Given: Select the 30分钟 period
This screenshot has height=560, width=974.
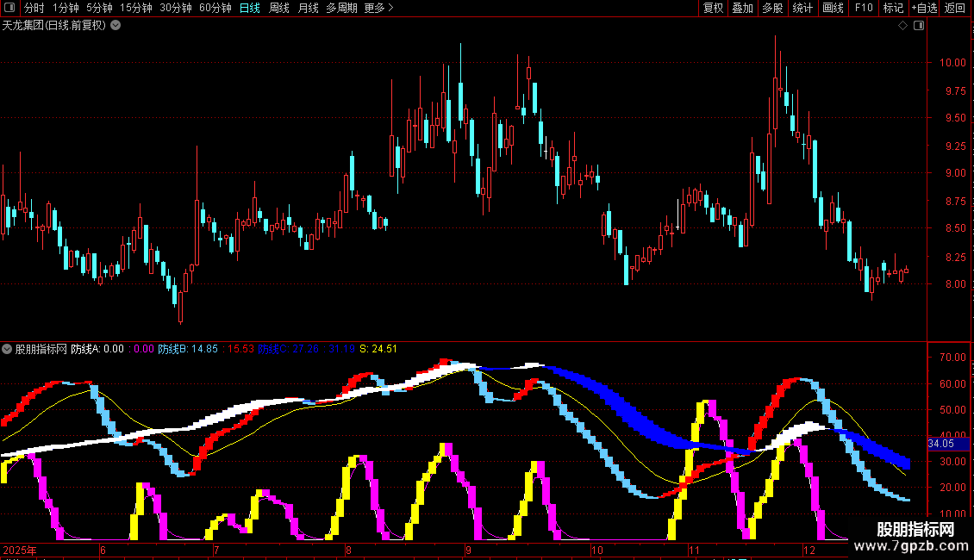Looking at the screenshot, I should coord(176,8).
